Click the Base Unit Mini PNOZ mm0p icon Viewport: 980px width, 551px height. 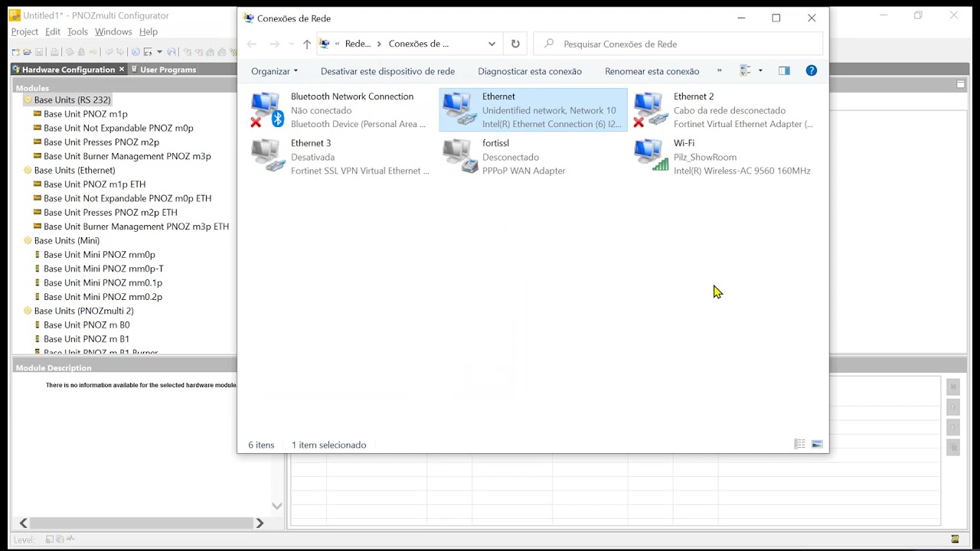(x=38, y=254)
